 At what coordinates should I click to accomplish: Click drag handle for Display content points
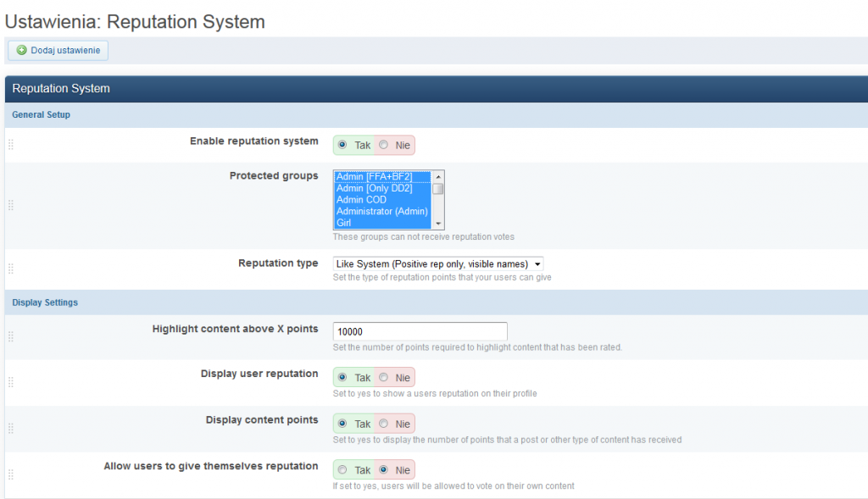pos(11,428)
